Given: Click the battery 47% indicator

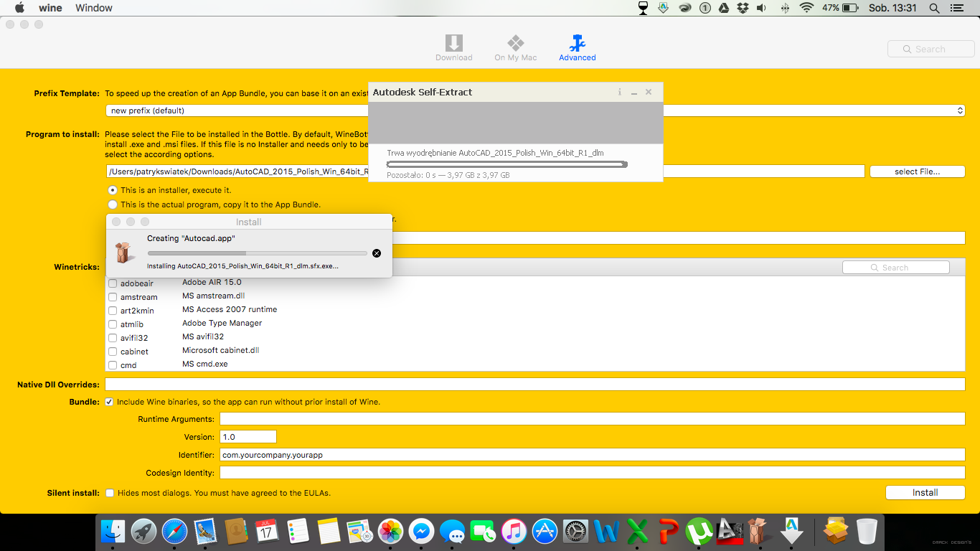Looking at the screenshot, I should [x=840, y=8].
